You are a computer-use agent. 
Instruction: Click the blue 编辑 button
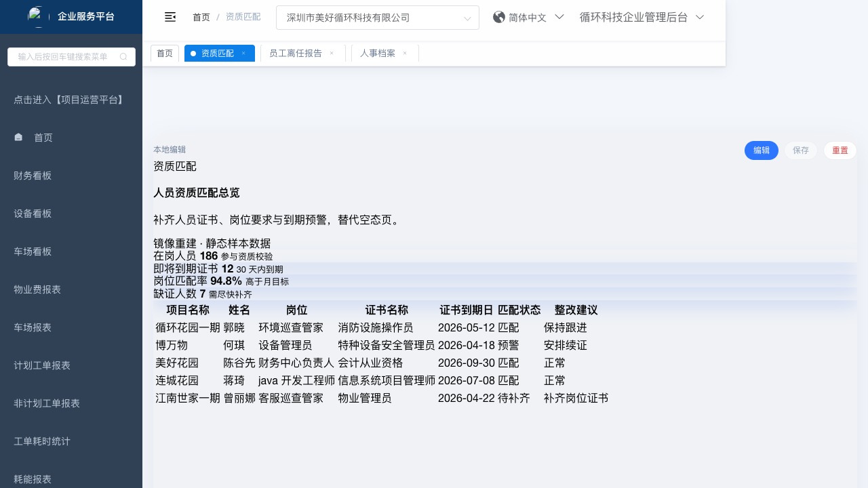coord(761,150)
